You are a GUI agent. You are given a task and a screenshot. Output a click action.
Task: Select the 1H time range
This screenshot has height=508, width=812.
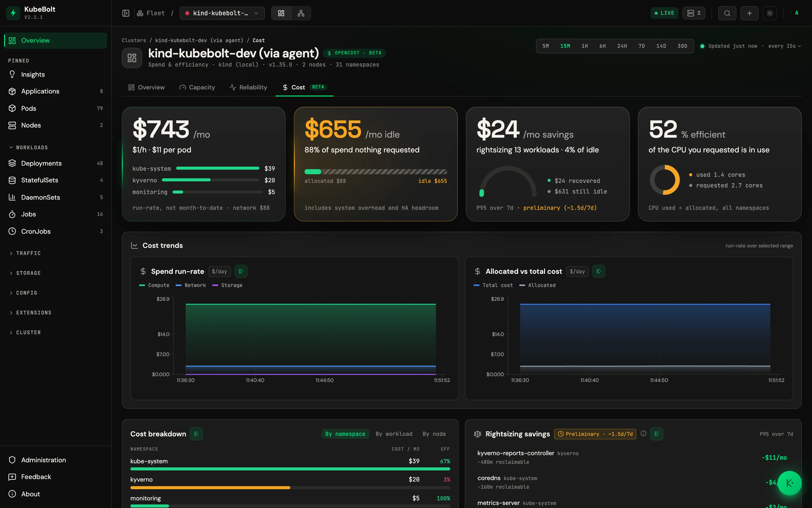click(x=584, y=46)
